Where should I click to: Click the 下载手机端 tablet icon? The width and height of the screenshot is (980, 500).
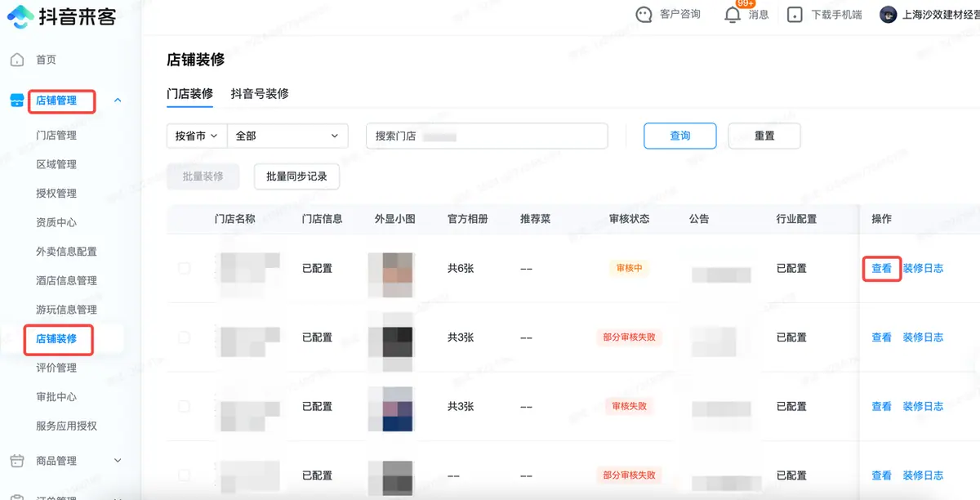tap(795, 15)
